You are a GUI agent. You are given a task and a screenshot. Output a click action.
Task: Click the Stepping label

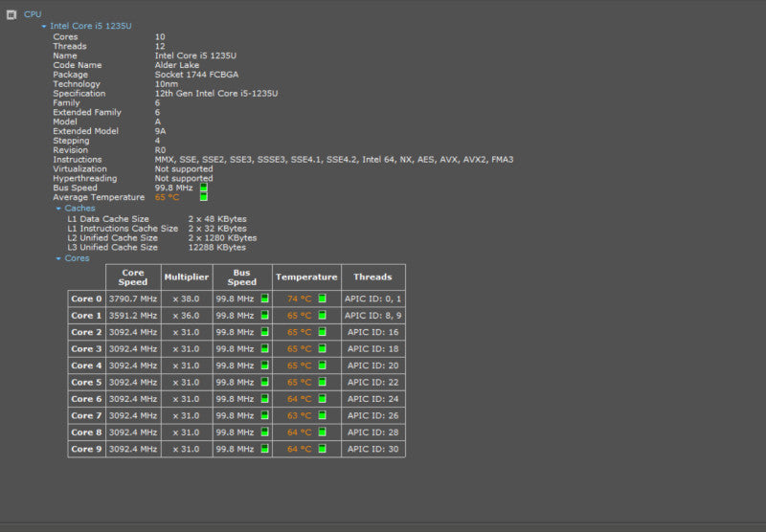[71, 141]
